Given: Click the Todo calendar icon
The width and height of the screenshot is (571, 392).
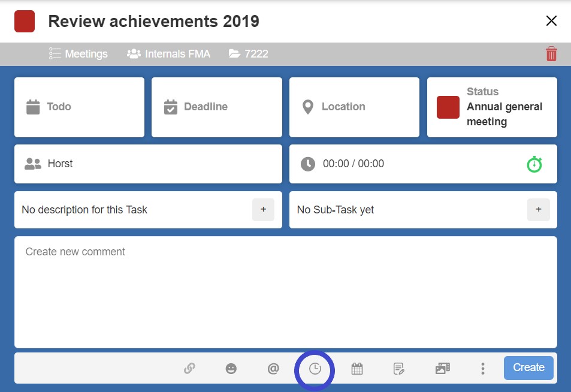Looking at the screenshot, I should pos(33,107).
